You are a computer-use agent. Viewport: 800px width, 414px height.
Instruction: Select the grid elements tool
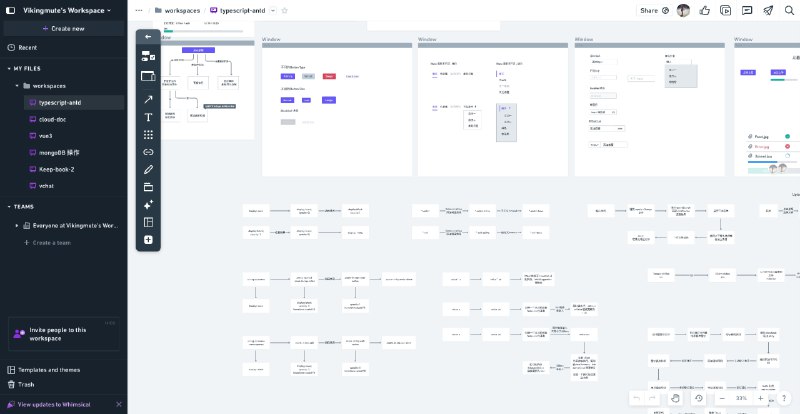pos(148,134)
